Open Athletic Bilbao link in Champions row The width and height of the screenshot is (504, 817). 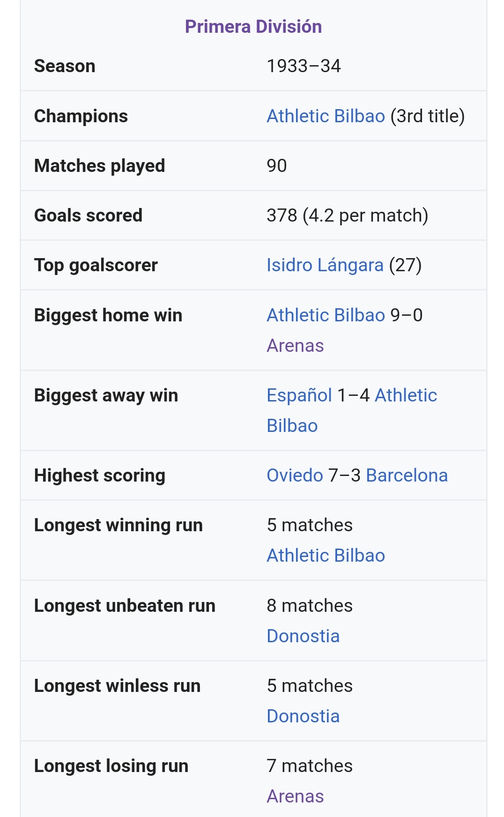[x=326, y=116]
